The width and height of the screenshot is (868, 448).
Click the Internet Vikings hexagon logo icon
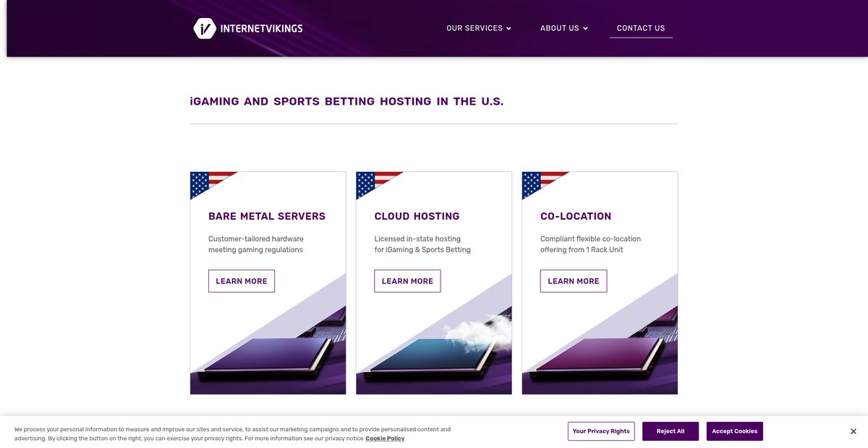(x=205, y=28)
